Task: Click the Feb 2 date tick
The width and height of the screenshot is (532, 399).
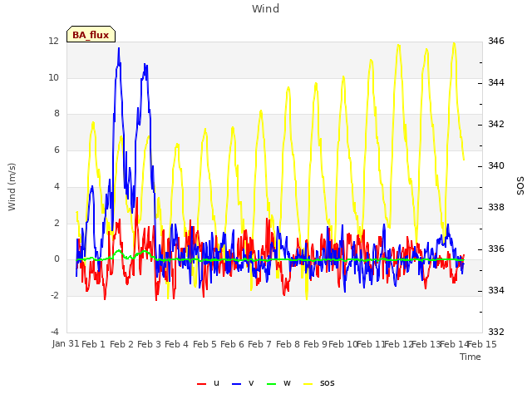Action: (x=121, y=344)
